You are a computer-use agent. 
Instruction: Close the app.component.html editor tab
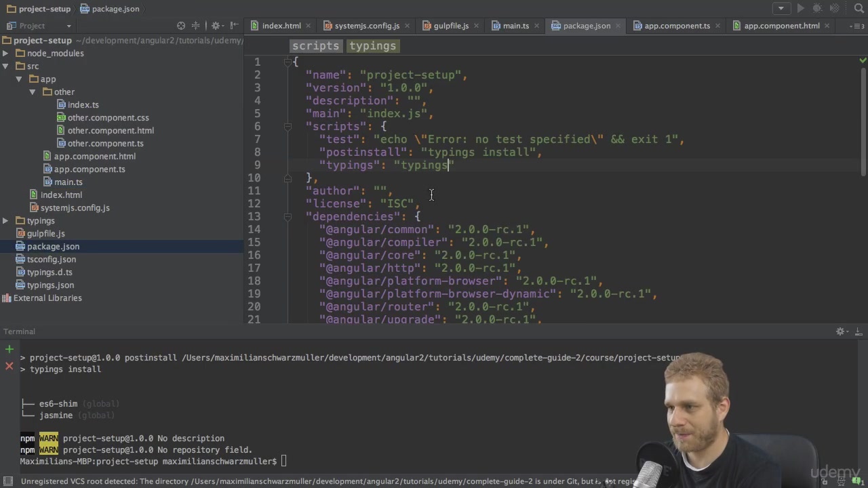click(x=827, y=26)
